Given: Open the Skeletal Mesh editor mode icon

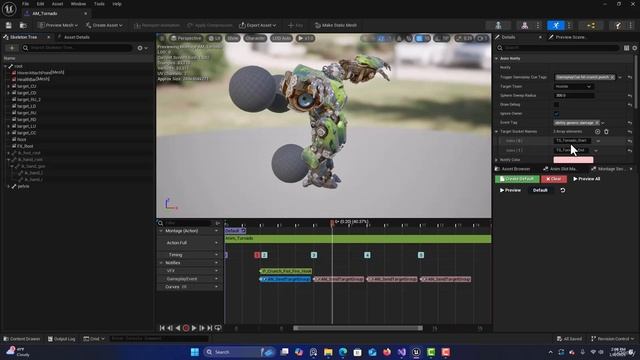Looking at the screenshot, I should [524, 25].
